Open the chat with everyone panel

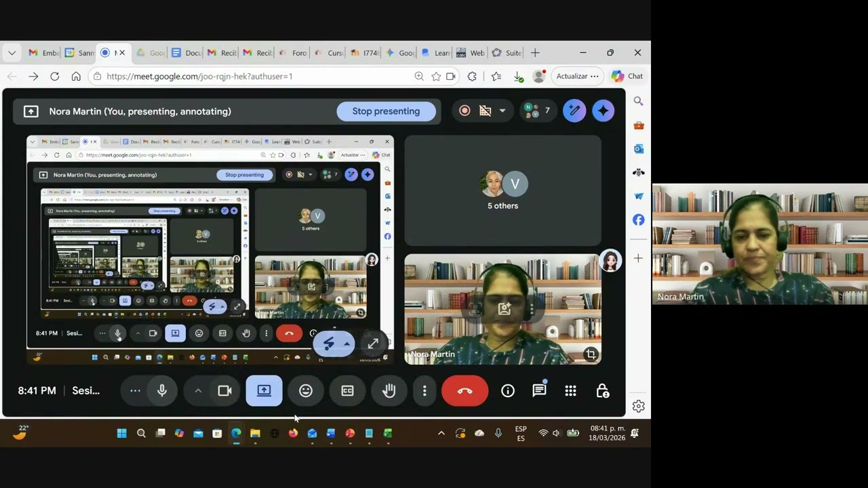pyautogui.click(x=539, y=391)
